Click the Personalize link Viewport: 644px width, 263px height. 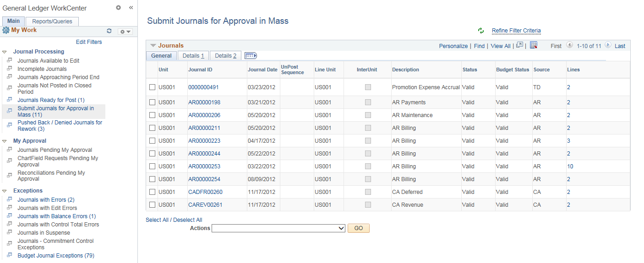[x=453, y=46]
